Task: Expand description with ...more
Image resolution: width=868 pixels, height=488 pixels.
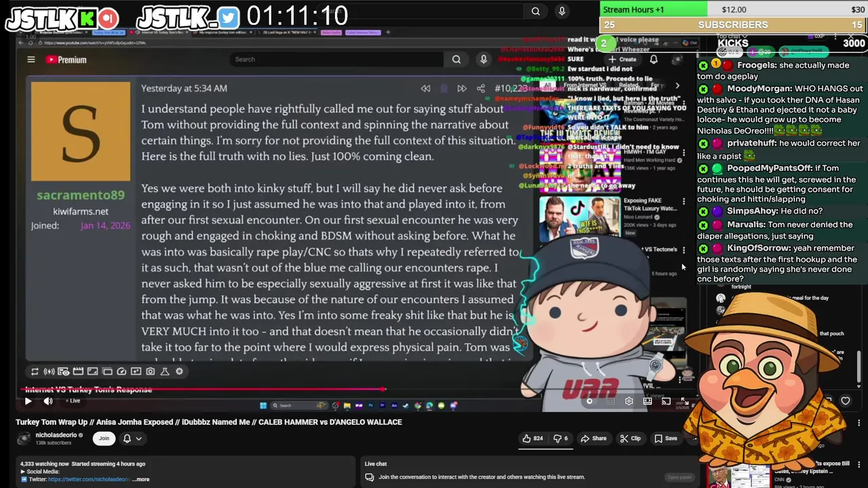Action: pyautogui.click(x=142, y=479)
